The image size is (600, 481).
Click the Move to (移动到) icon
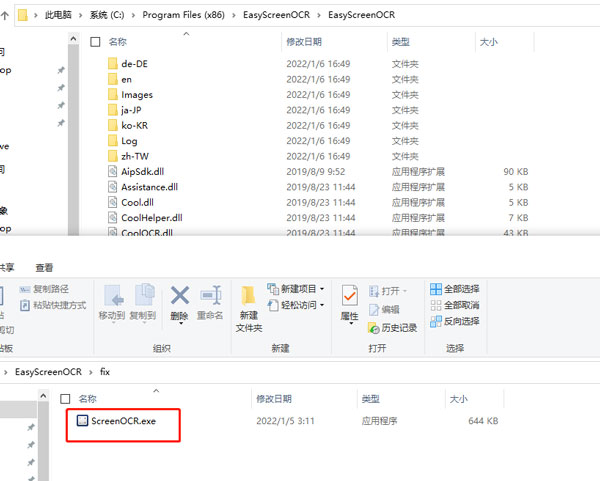click(113, 295)
